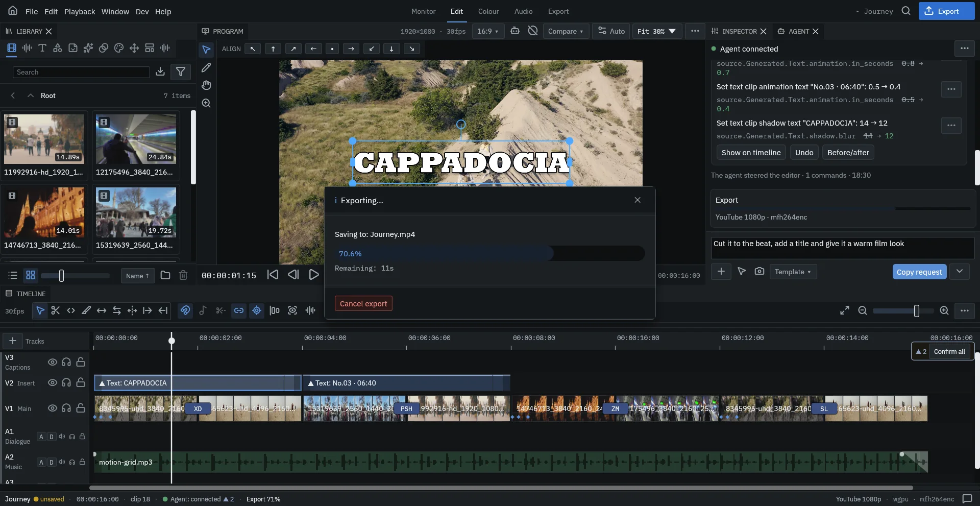
Task: Zoom out the timeline
Action: (x=863, y=310)
